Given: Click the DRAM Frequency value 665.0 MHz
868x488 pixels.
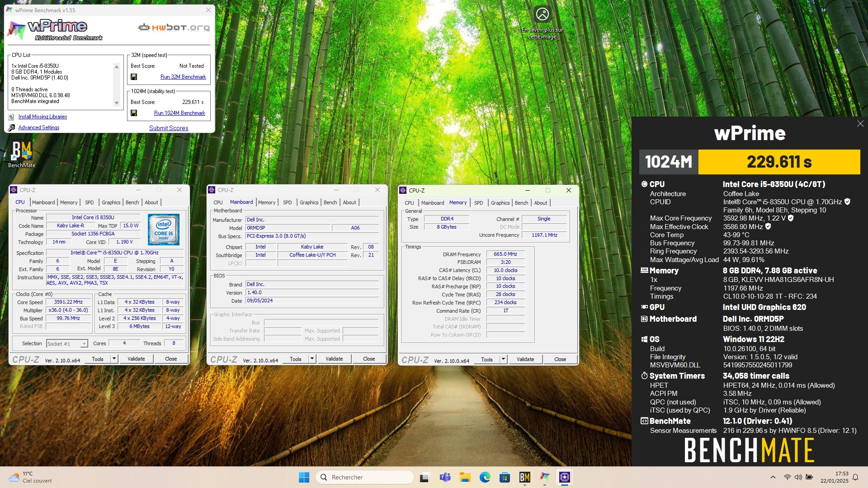Looking at the screenshot, I should tap(505, 254).
